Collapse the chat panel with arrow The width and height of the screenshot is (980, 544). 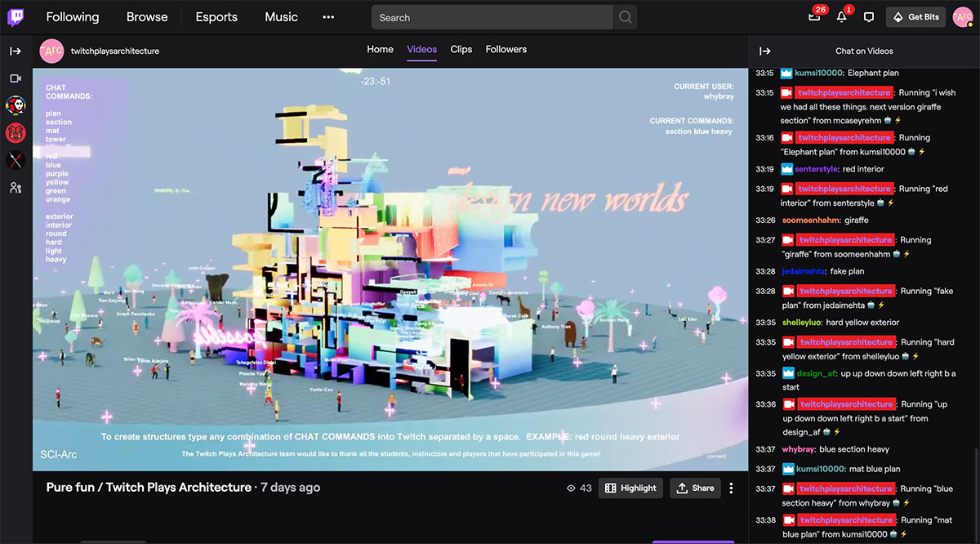pyautogui.click(x=765, y=51)
